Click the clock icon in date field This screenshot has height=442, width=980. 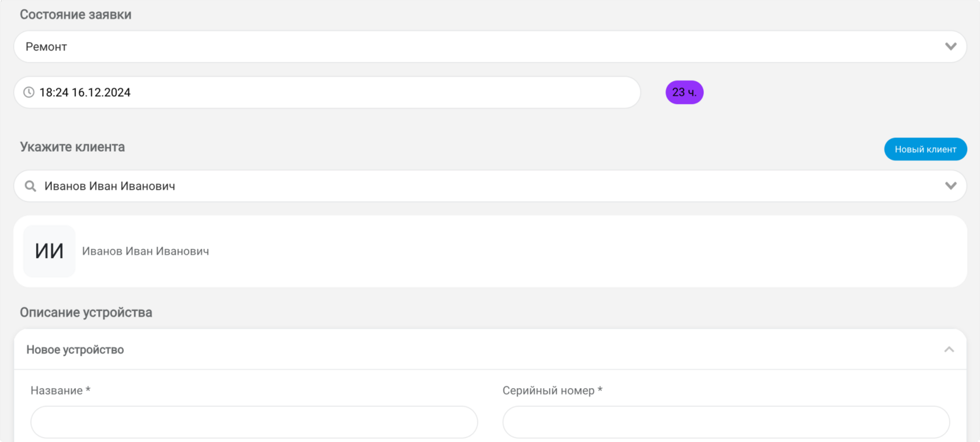point(29,92)
